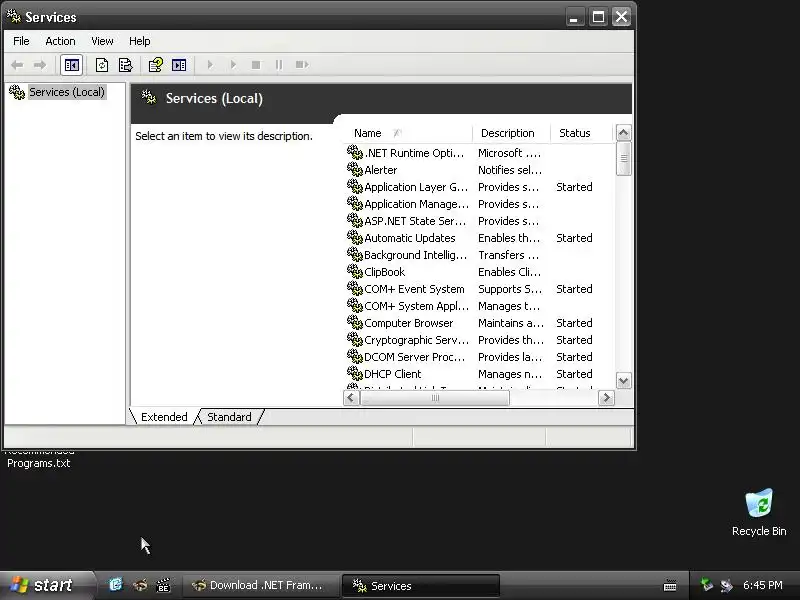Open the File menu
The width and height of the screenshot is (800, 600).
pyautogui.click(x=21, y=41)
